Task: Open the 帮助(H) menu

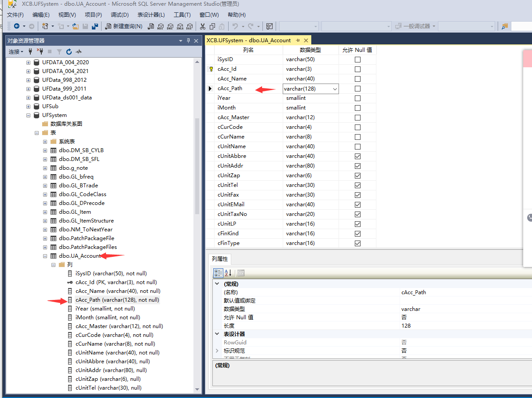Action: coord(237,15)
